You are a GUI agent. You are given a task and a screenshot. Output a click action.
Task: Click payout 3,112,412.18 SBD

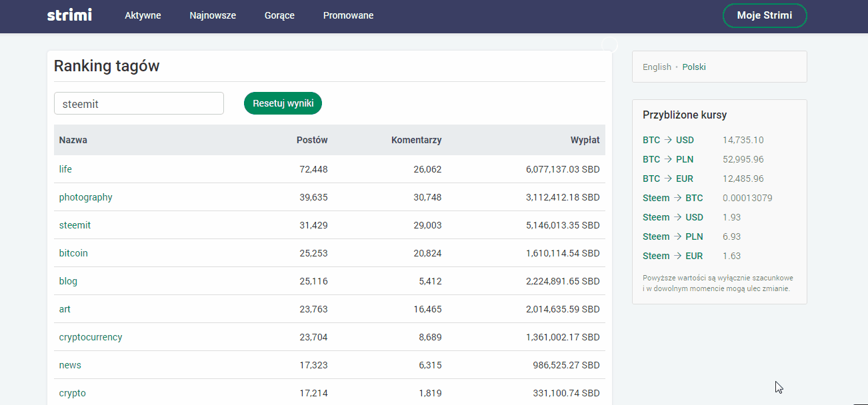pos(563,197)
